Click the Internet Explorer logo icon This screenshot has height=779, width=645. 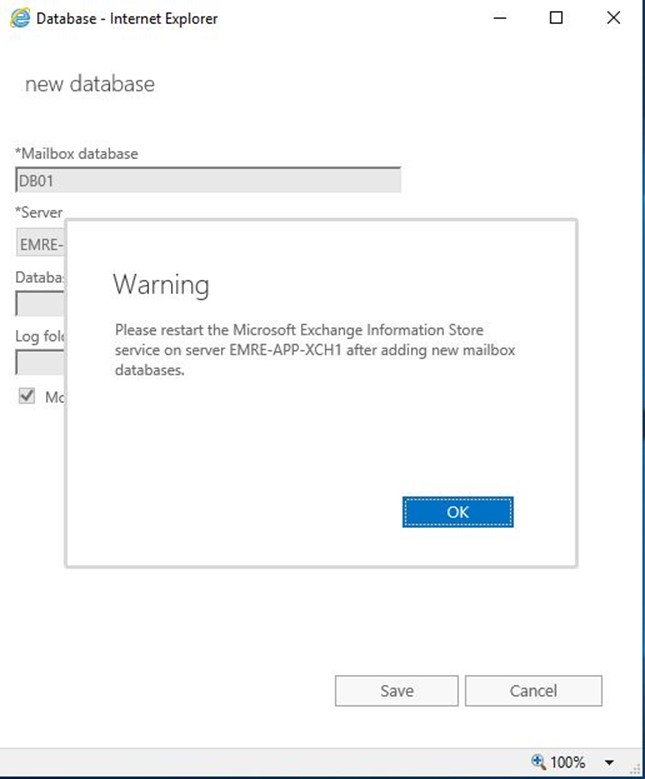pyautogui.click(x=20, y=18)
